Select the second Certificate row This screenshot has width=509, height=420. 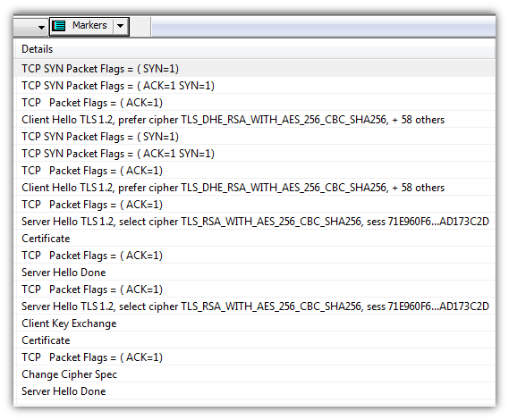pyautogui.click(x=254, y=340)
